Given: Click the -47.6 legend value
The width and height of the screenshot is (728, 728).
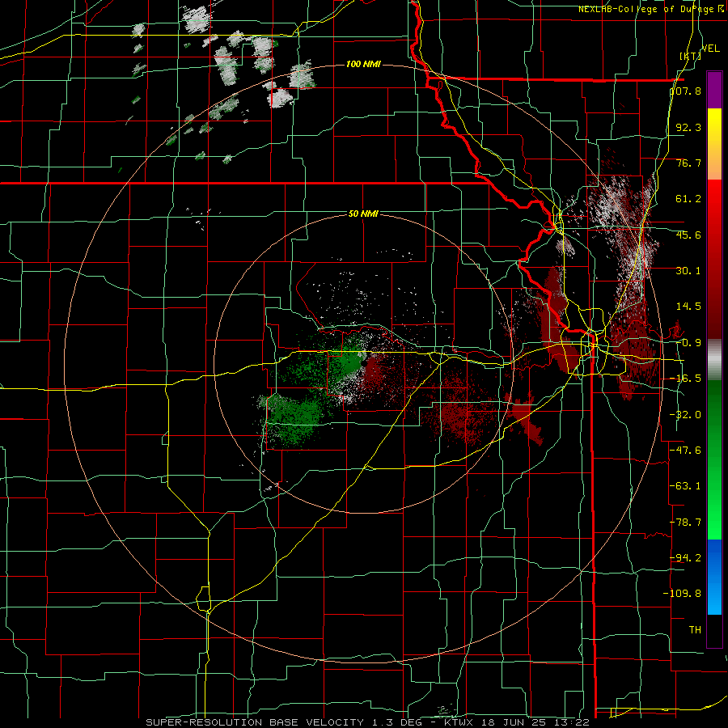Looking at the screenshot, I should click(686, 451).
